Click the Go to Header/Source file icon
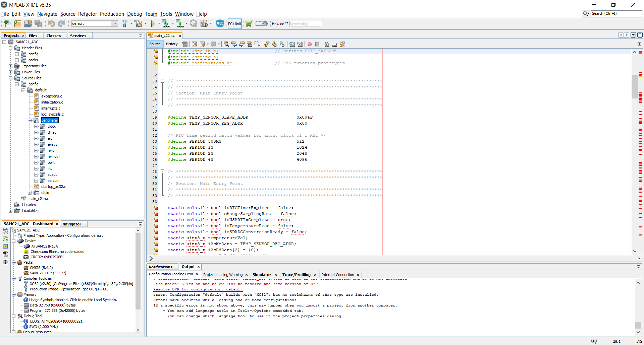 coord(342,44)
